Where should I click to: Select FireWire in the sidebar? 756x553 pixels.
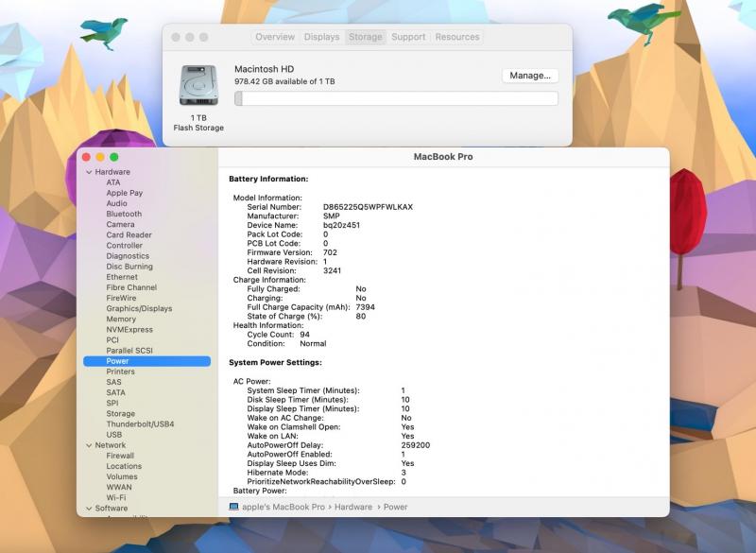[121, 299]
